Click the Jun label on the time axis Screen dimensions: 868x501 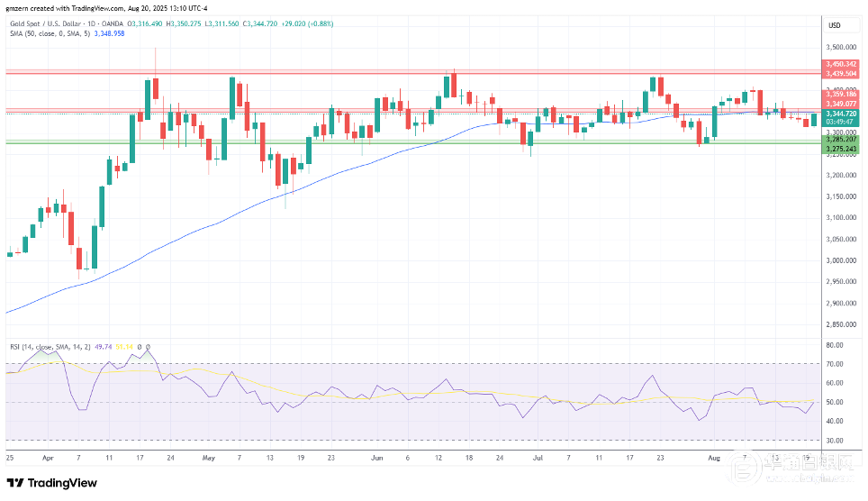(377, 458)
